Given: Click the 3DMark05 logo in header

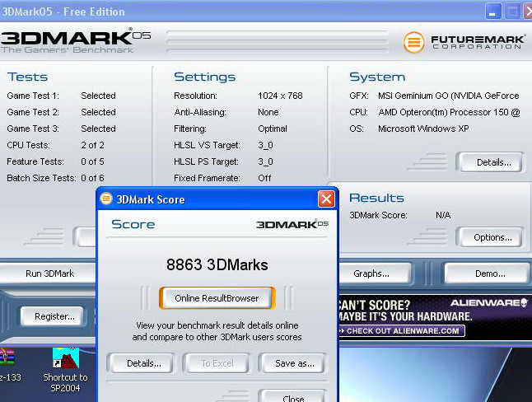Looking at the screenshot, I should 75,40.
